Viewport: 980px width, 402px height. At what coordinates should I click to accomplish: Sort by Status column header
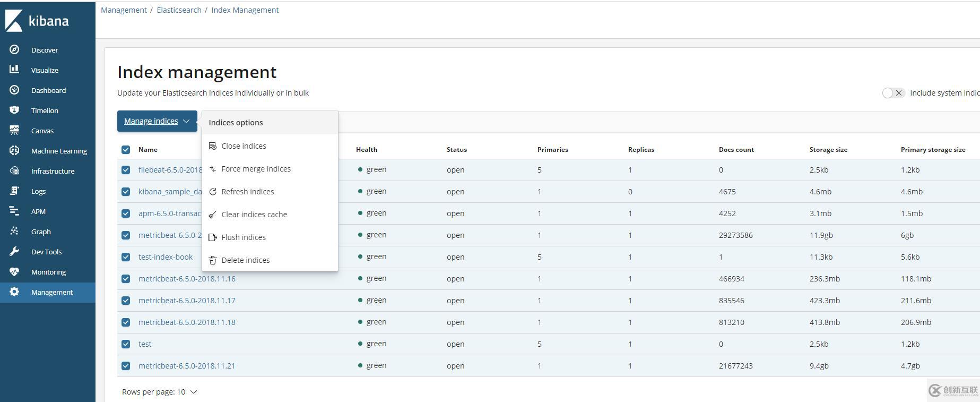click(x=457, y=150)
